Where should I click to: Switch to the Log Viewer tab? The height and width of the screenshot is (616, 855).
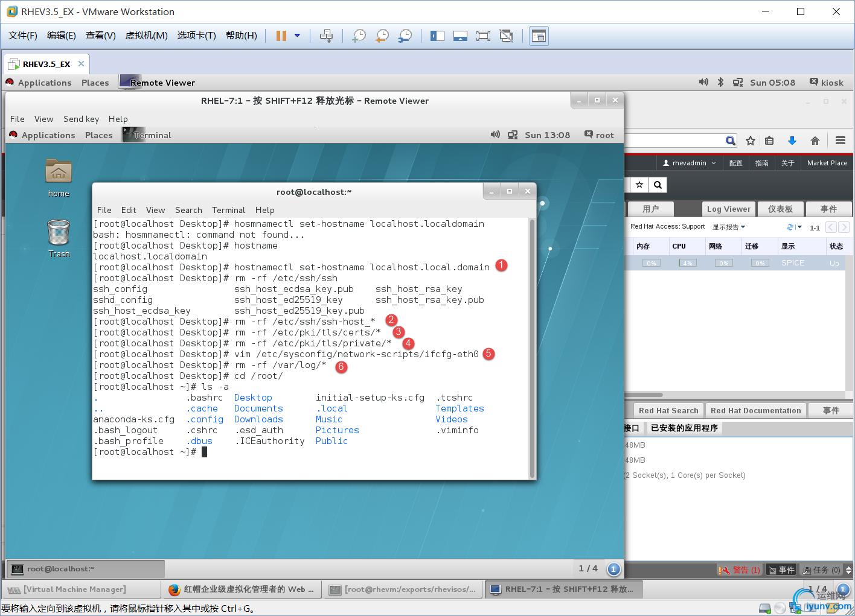pos(728,209)
